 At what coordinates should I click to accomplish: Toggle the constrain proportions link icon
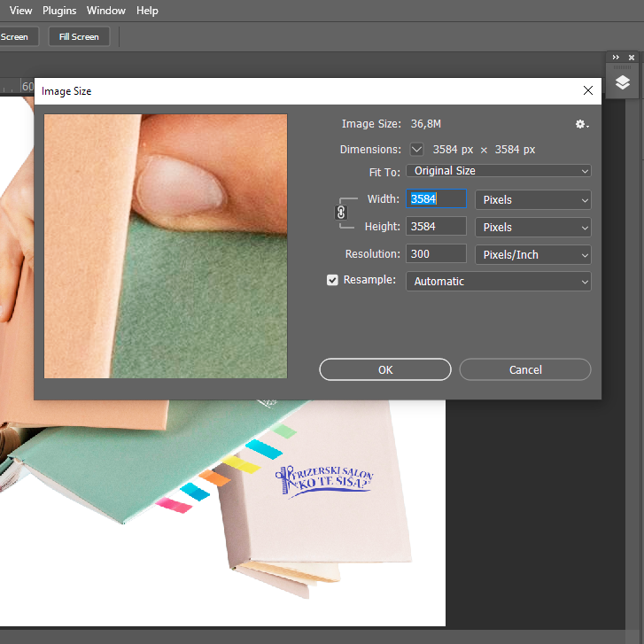(x=341, y=213)
